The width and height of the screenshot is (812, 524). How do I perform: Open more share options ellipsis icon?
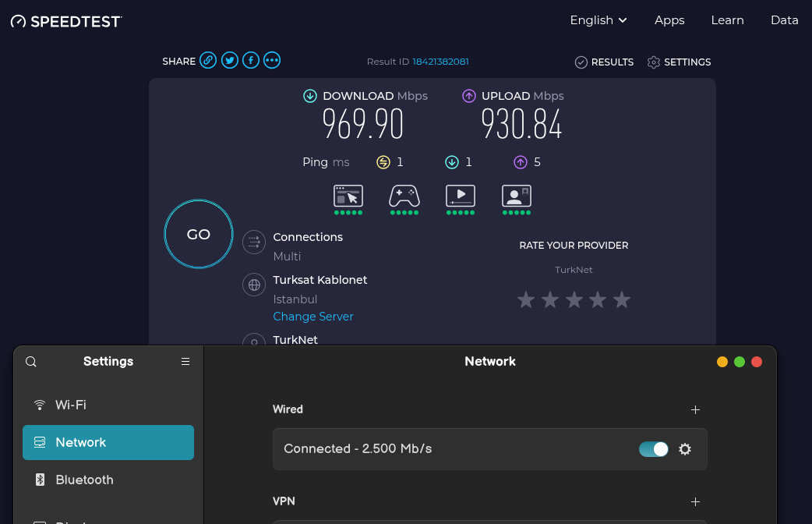(x=272, y=60)
